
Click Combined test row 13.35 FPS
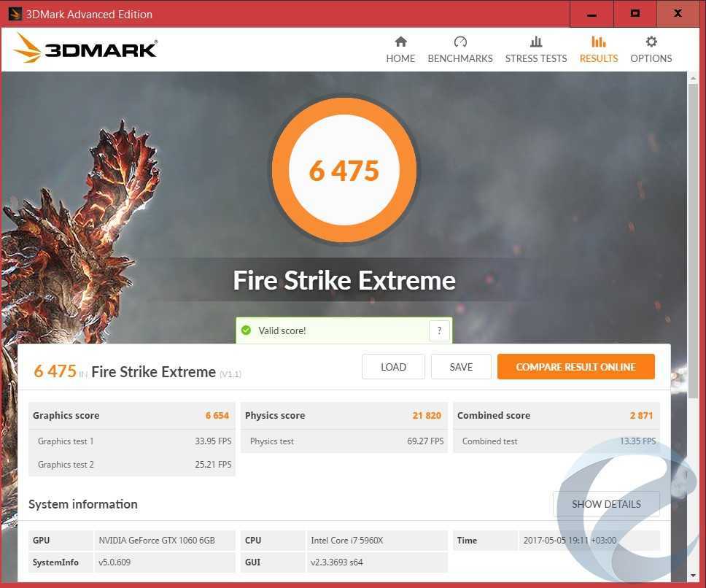556,441
